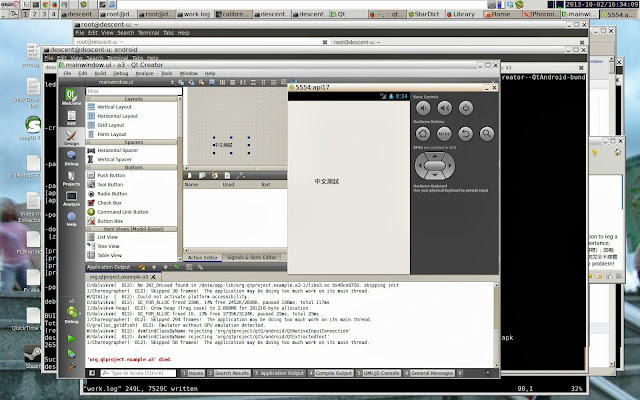Screen dimensions: 640x400
Task: Tap the emulator MENU button
Action: click(x=444, y=133)
